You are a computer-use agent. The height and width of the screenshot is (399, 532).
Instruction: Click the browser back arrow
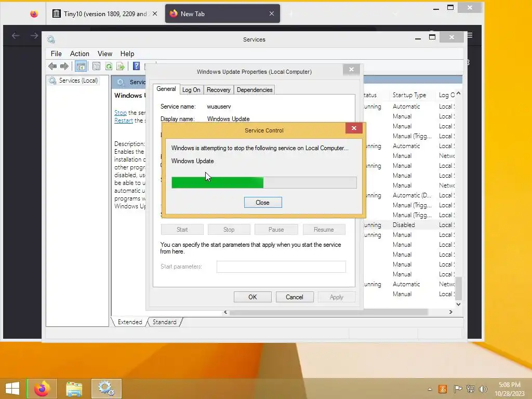tap(15, 36)
